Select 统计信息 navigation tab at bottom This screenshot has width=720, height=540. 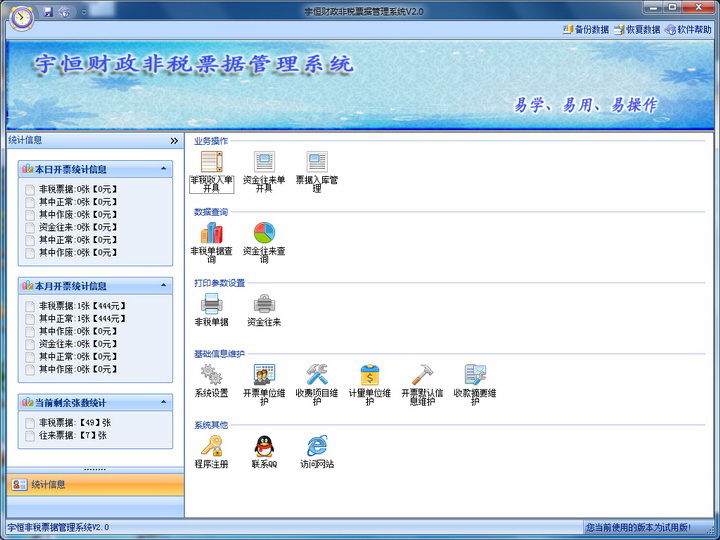click(96, 484)
